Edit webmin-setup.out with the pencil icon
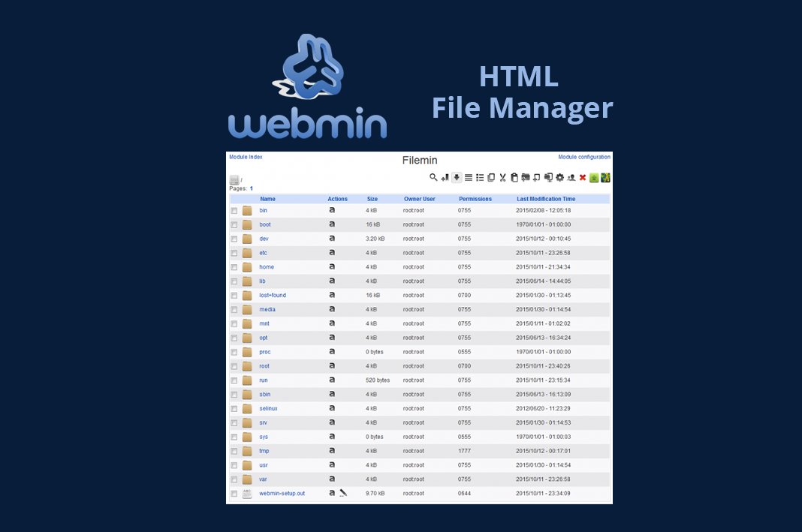802x532 pixels. (x=342, y=493)
